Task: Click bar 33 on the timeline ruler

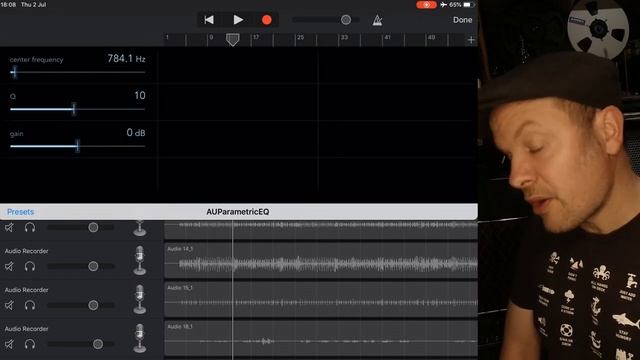Action: tap(344, 37)
